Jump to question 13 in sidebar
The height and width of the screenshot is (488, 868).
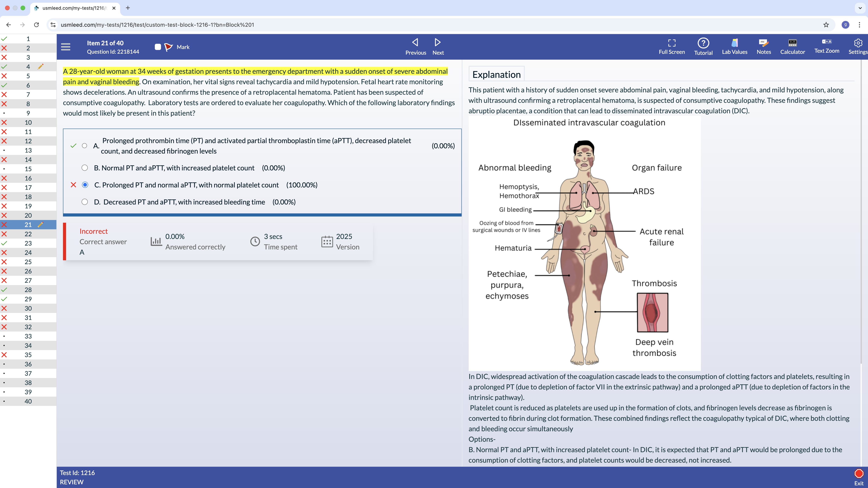(x=28, y=150)
